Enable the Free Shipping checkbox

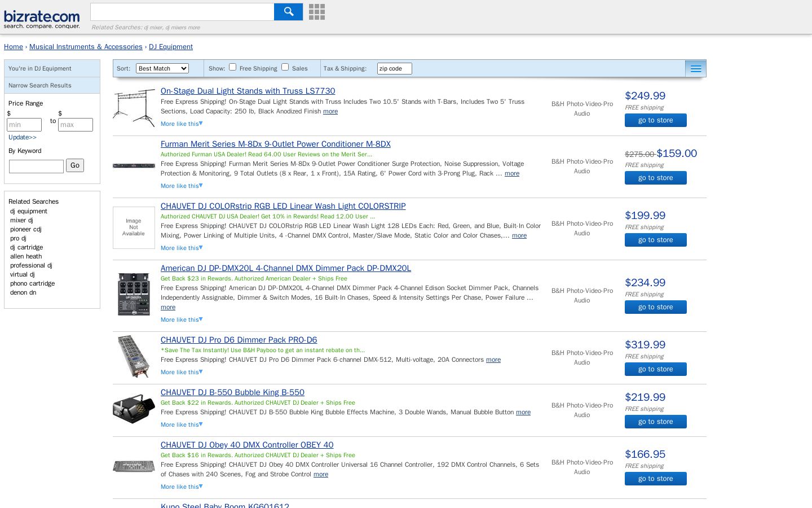[232, 67]
